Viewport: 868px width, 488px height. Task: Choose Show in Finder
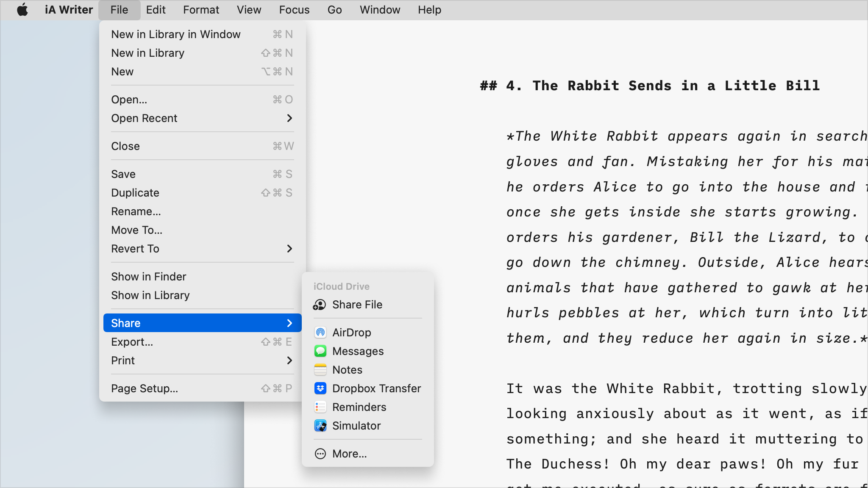click(202, 277)
